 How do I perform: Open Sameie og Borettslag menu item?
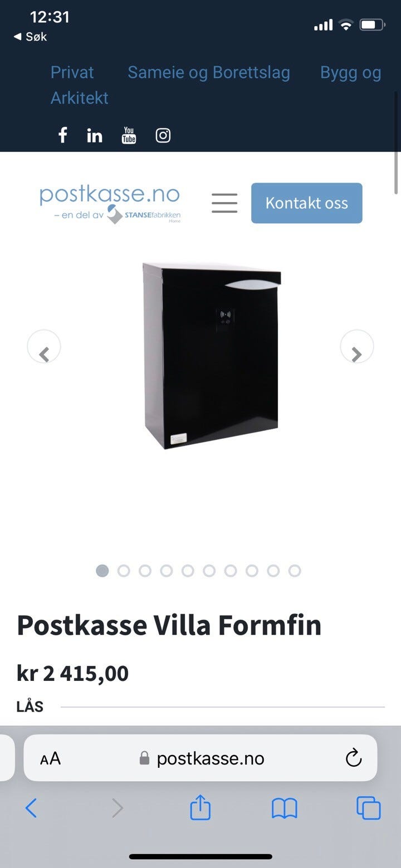coord(209,72)
